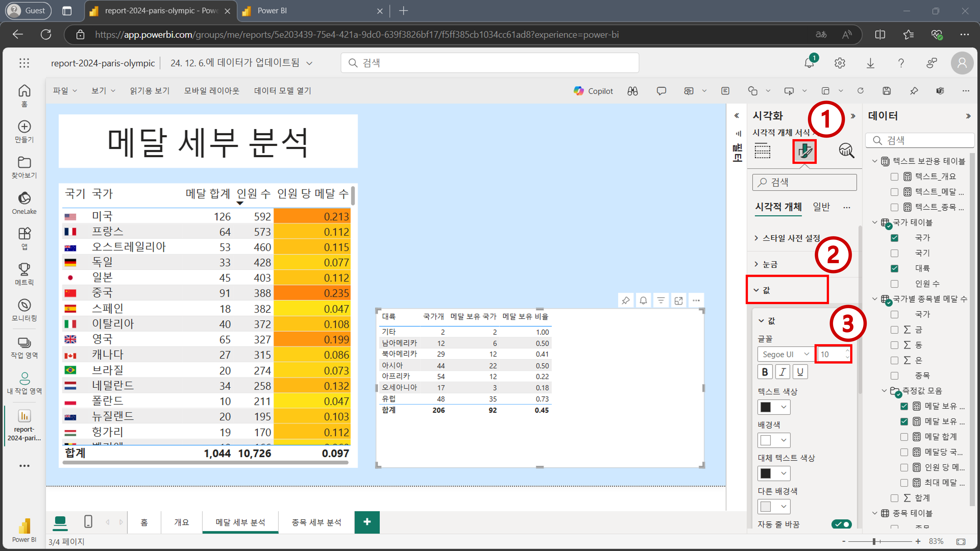Add a new page with plus button
The width and height of the screenshot is (980, 551).
pos(367,522)
